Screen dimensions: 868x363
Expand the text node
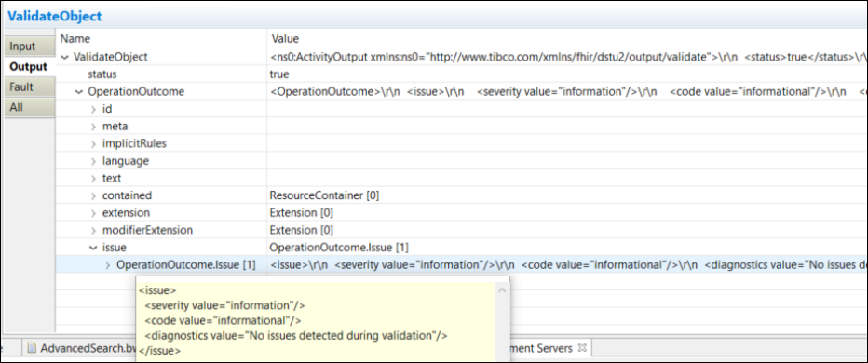(x=93, y=178)
